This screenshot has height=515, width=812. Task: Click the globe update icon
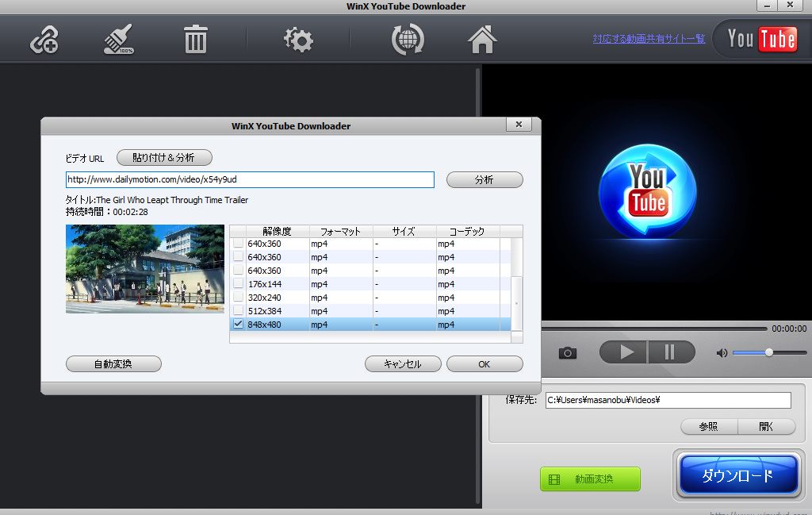(x=408, y=40)
